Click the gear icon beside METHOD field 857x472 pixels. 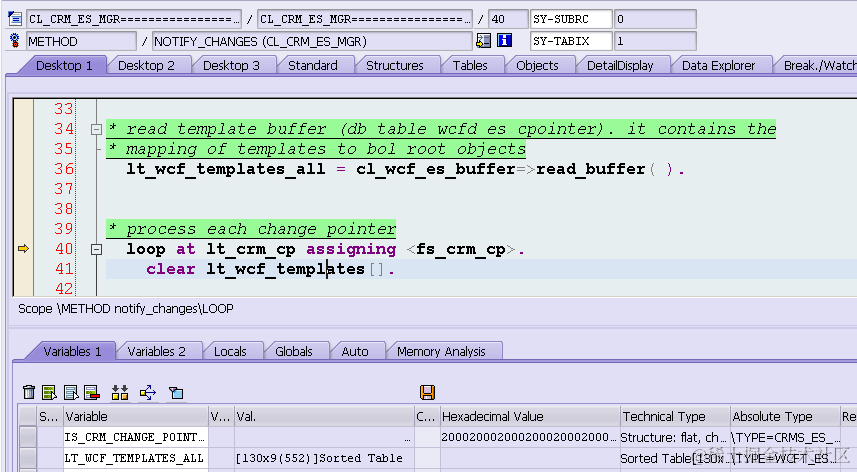point(15,41)
